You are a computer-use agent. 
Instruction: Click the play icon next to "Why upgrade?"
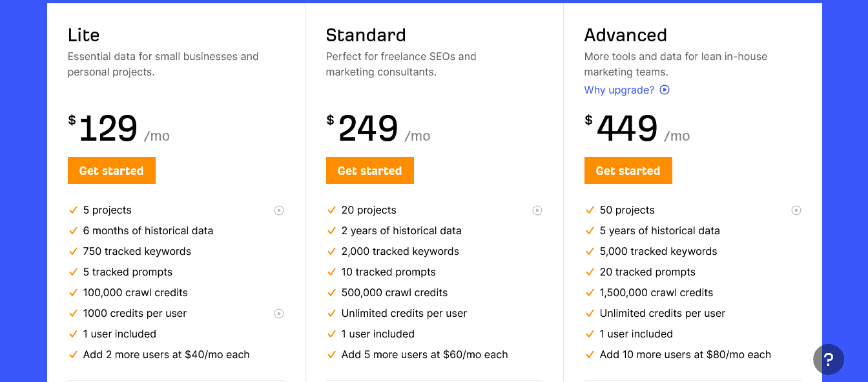coord(665,90)
